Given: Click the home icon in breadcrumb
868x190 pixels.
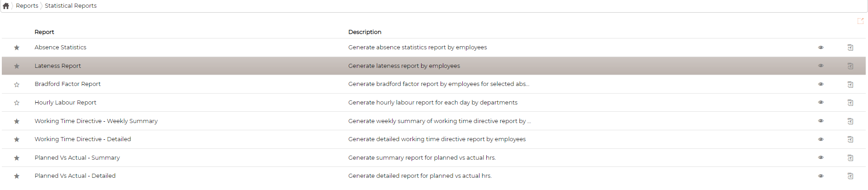Looking at the screenshot, I should [6, 6].
